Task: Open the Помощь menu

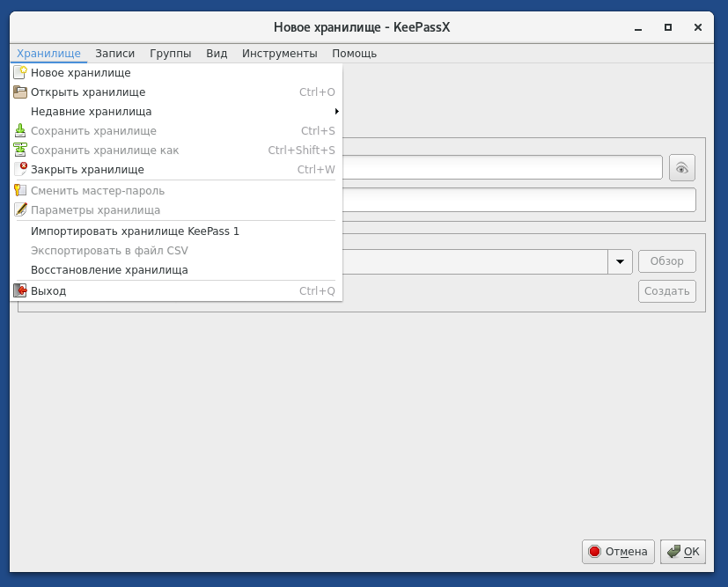Action: (354, 54)
